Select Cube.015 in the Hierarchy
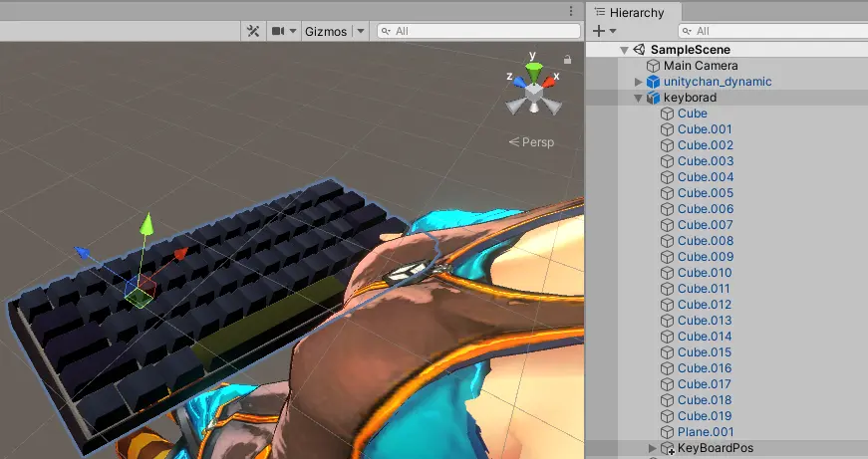 (x=705, y=352)
